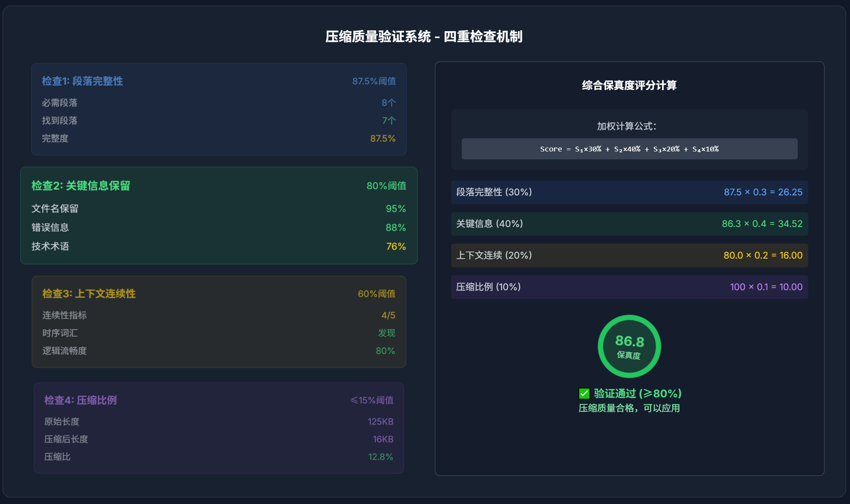Click the 验证通过 (≥80%) result text
The image size is (850, 504).
point(637,393)
